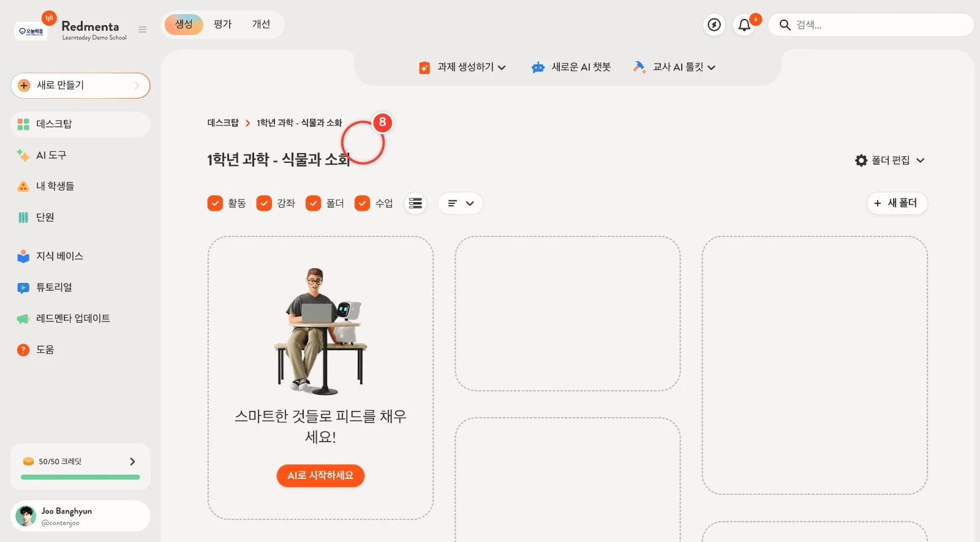Image resolution: width=980 pixels, height=542 pixels.
Task: Click the search magnifier icon
Action: [785, 25]
